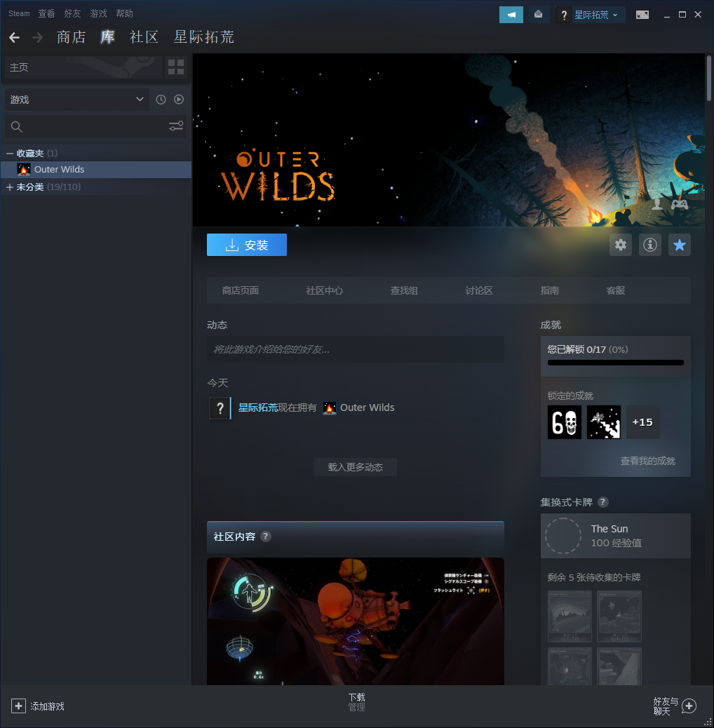The height and width of the screenshot is (728, 714).
Task: Click help icon next to 集换式卡牌
Action: click(x=603, y=502)
